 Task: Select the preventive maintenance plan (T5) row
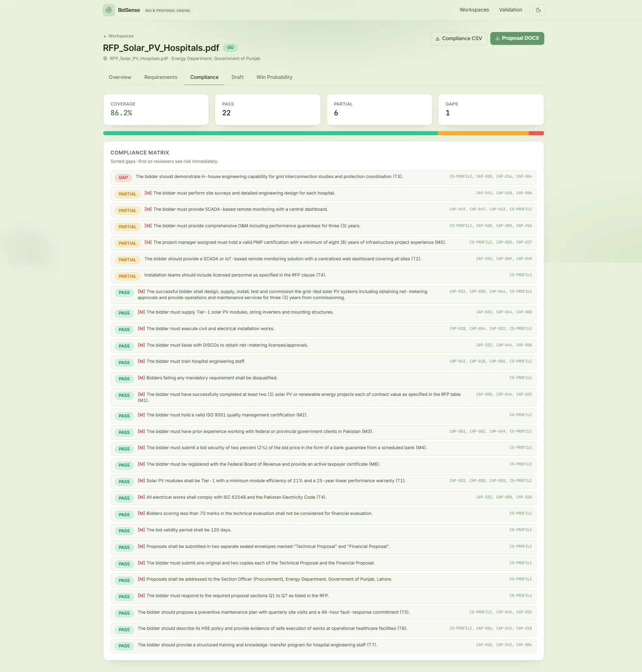(x=323, y=613)
